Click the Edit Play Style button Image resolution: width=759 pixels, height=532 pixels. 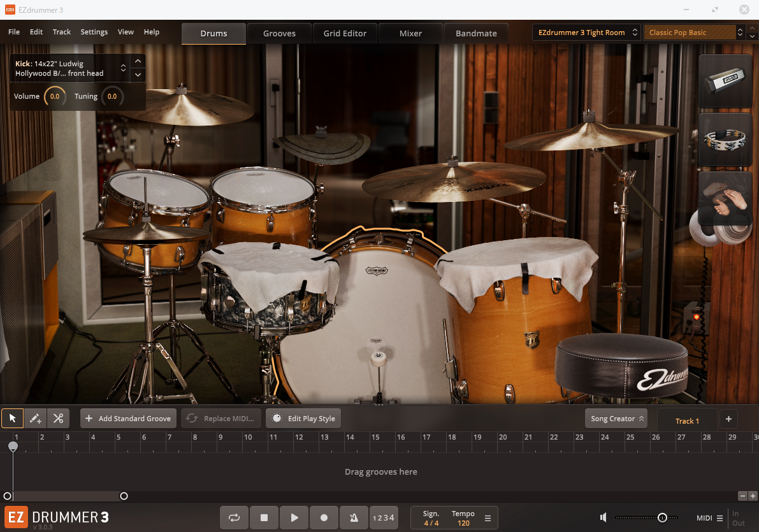click(x=303, y=419)
